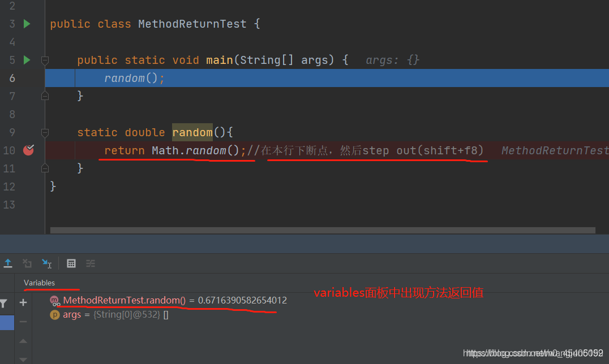
Task: Toggle the breakpoint on line 10
Action: (29, 150)
